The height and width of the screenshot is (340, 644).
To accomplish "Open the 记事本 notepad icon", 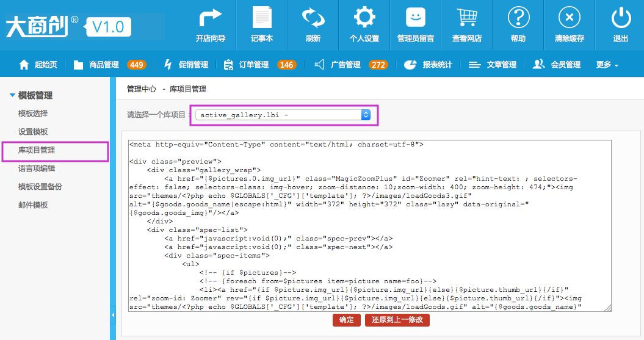I will coord(262,18).
